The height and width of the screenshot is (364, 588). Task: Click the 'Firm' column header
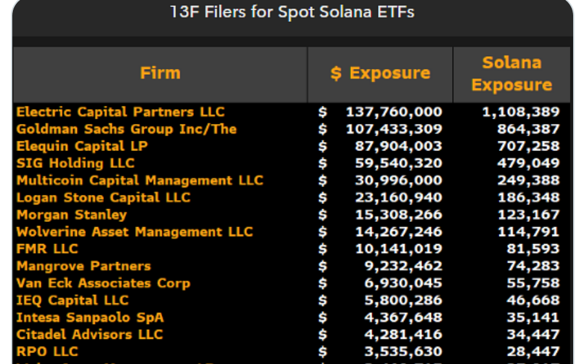pos(160,73)
